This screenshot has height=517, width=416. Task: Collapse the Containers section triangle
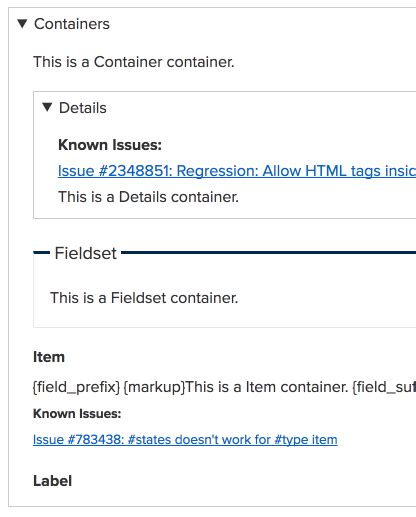(22, 24)
